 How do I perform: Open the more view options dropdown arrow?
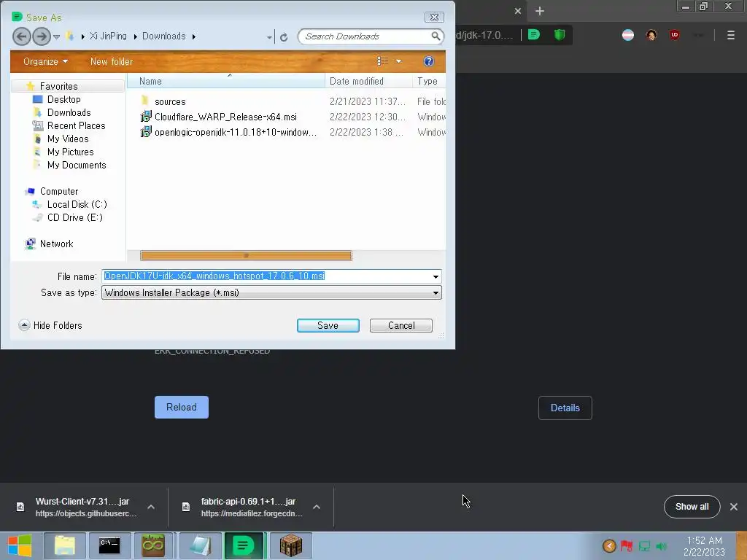(399, 61)
